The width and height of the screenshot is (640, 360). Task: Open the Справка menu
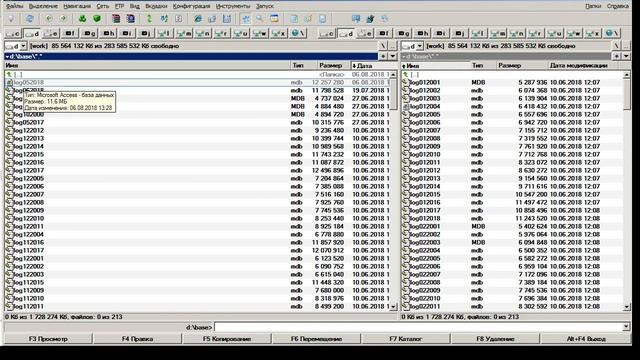coord(618,6)
